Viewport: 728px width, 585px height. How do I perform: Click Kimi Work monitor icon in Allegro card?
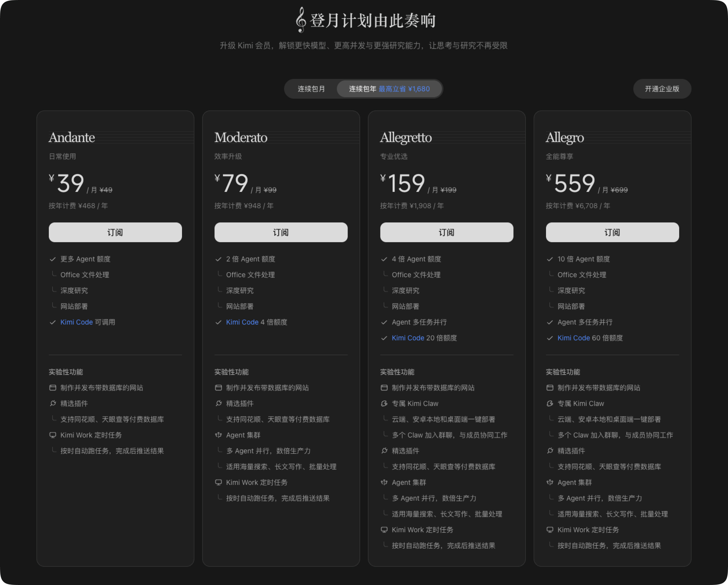click(x=550, y=530)
